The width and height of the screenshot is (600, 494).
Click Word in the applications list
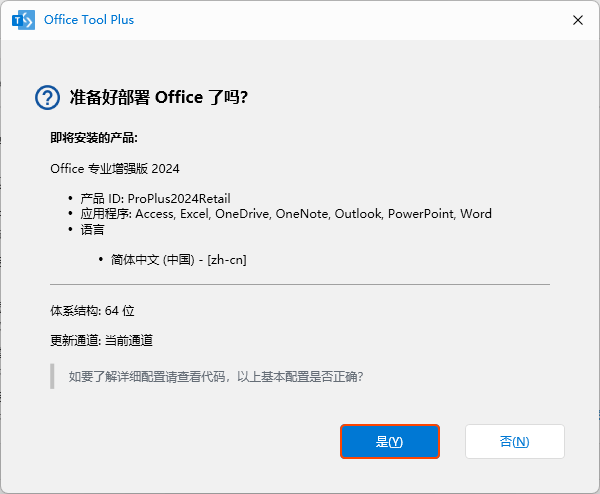[476, 214]
